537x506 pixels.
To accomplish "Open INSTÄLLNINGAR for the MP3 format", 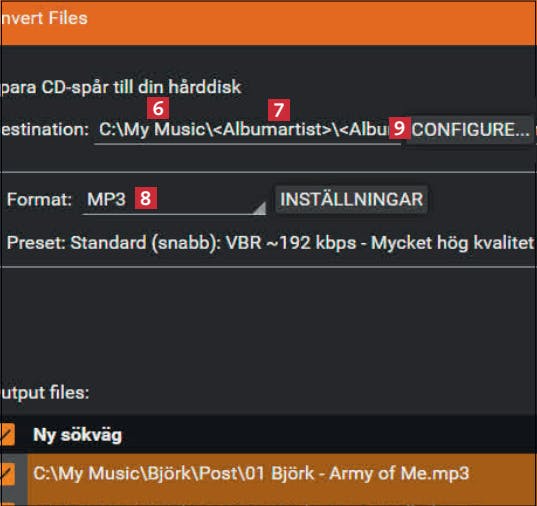I will [x=352, y=200].
